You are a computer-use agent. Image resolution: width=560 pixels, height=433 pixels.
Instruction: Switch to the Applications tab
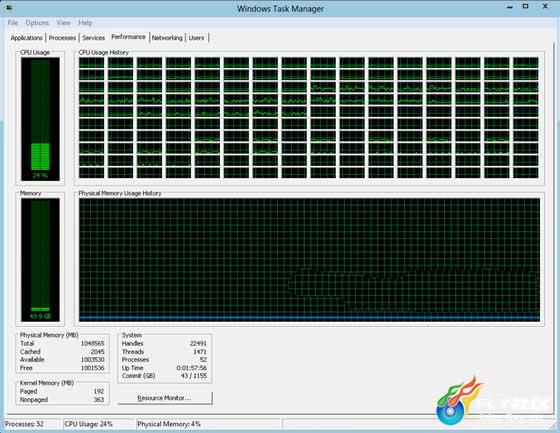tap(26, 38)
